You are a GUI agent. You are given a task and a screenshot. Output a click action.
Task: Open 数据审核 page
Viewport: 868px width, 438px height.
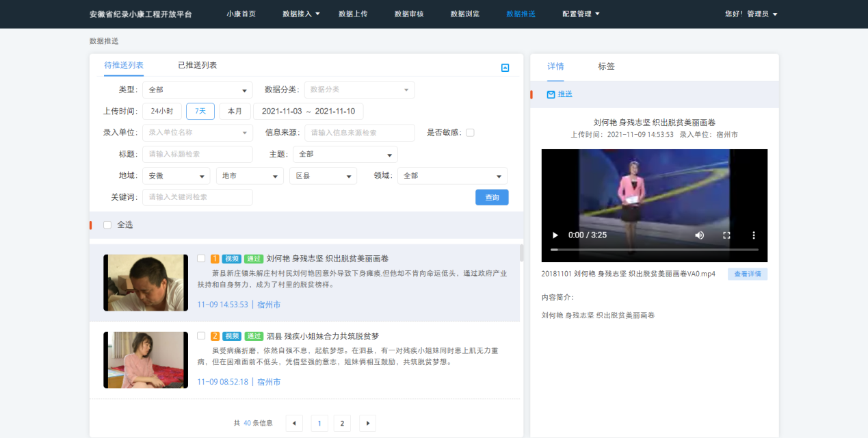409,14
